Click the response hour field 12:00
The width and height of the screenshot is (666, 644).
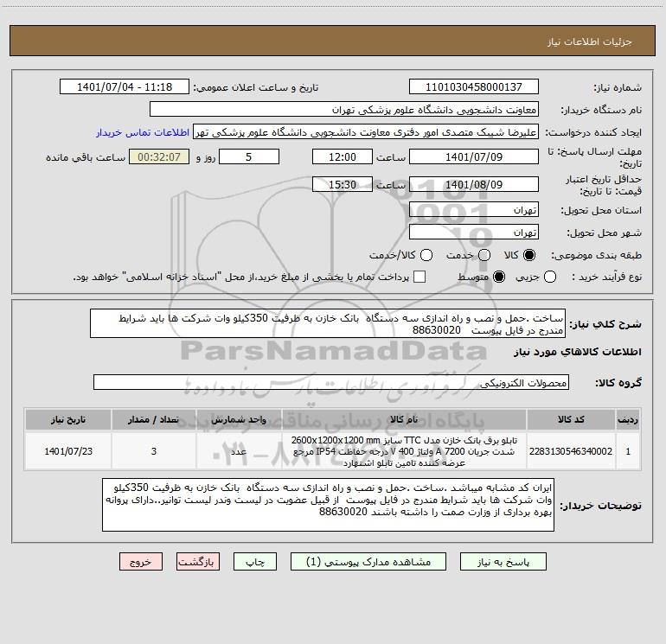(343, 156)
